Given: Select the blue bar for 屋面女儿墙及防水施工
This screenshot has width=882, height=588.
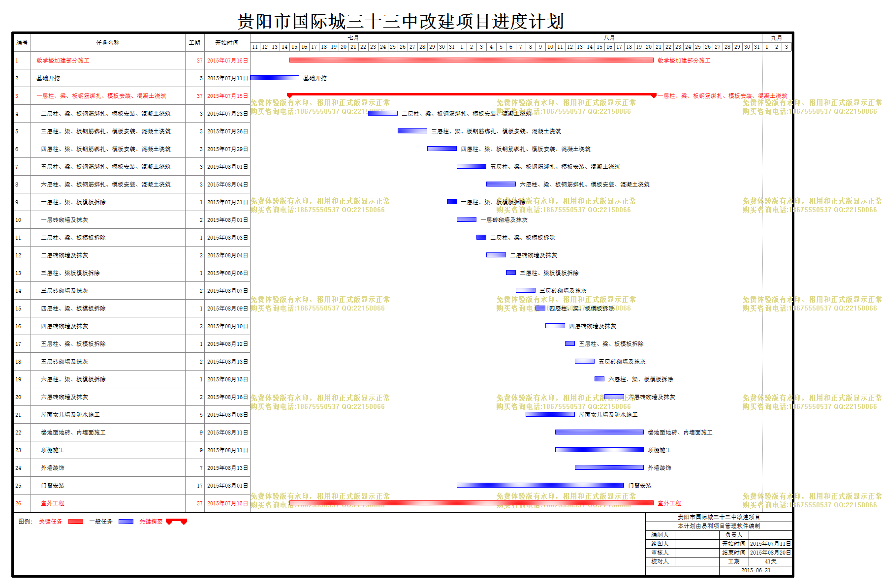Looking at the screenshot, I should pos(550,414).
